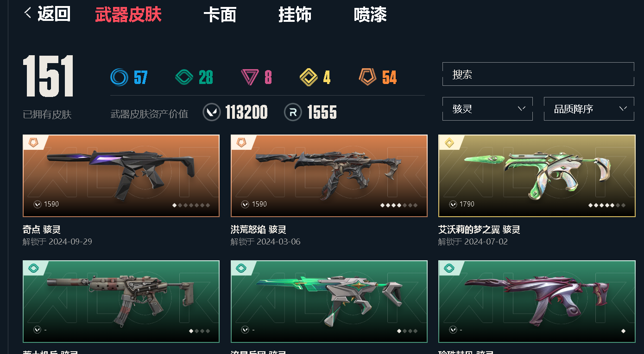Click the yellow Ultra tier diamond icon
Viewport: 644px width, 354px height.
click(309, 77)
